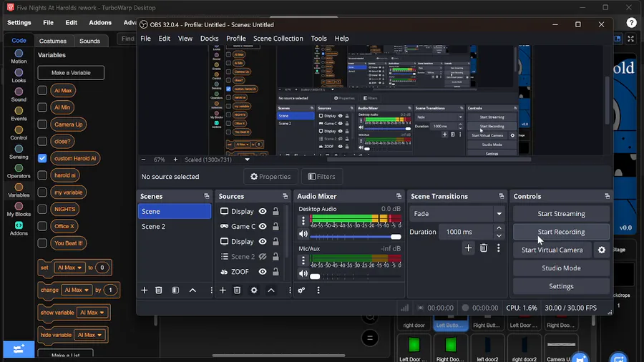Open Addons block category in TurboWarp
The image size is (644, 362).
click(x=19, y=229)
